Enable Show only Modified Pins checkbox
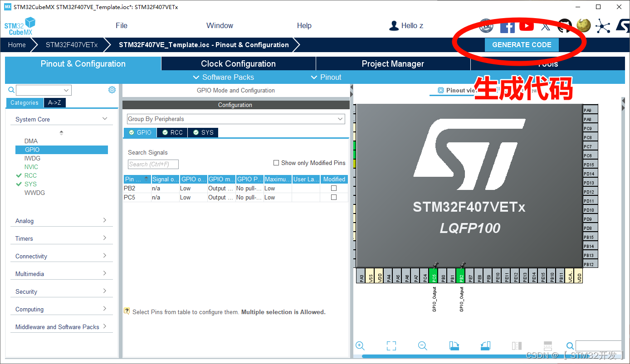This screenshot has width=630, height=364. pyautogui.click(x=276, y=163)
